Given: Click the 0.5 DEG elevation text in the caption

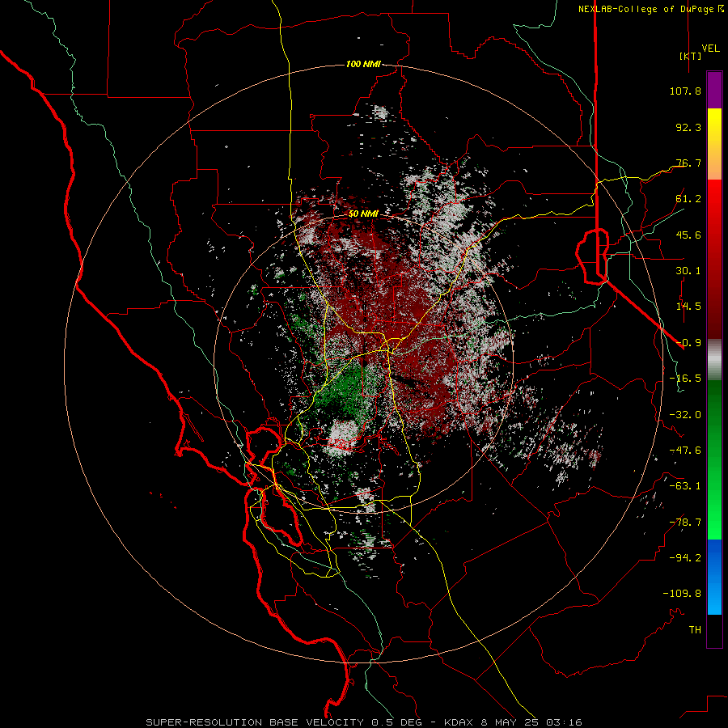Looking at the screenshot, I should [x=396, y=722].
